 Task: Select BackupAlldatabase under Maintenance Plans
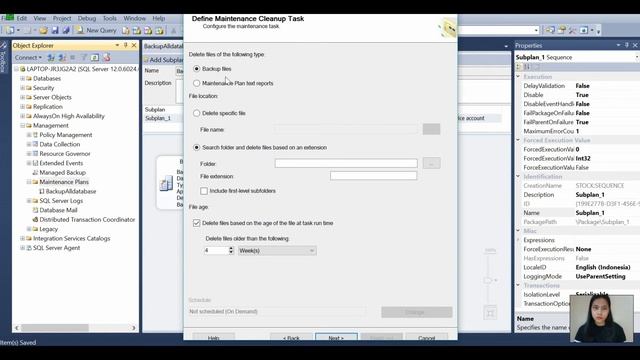click(71, 191)
